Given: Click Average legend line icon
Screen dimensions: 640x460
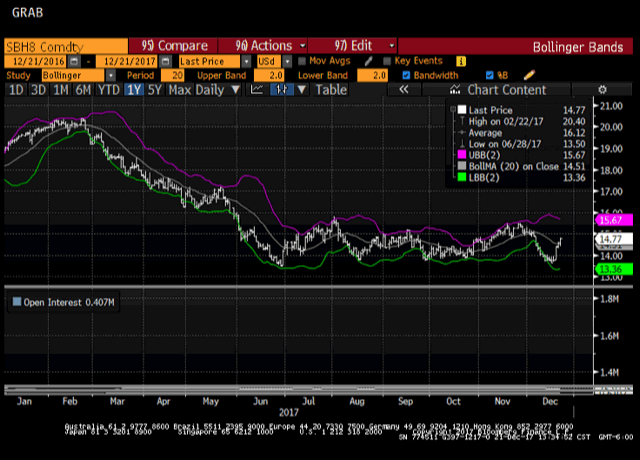Looking at the screenshot, I should tap(462, 133).
